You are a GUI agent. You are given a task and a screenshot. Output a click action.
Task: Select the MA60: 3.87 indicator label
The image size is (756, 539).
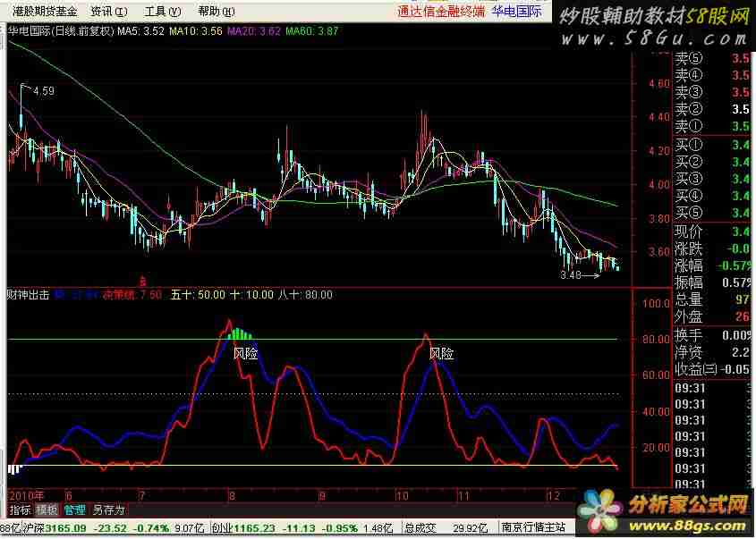pyautogui.click(x=311, y=31)
